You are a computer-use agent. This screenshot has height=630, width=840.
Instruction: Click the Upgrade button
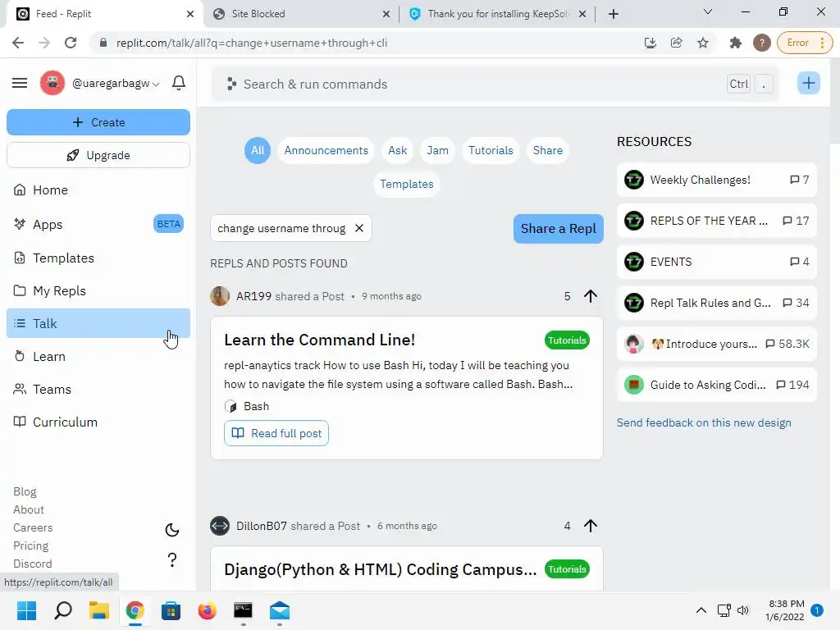[x=98, y=155]
